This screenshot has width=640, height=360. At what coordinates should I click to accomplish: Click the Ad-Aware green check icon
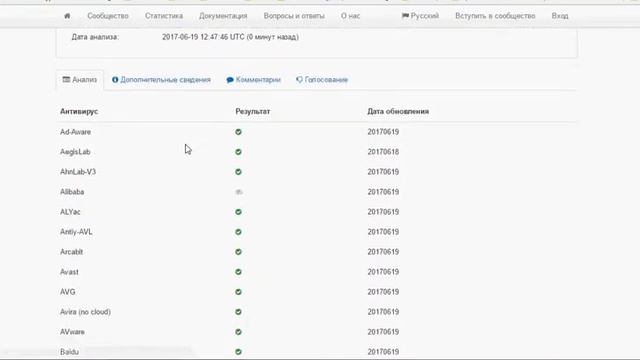(x=238, y=132)
